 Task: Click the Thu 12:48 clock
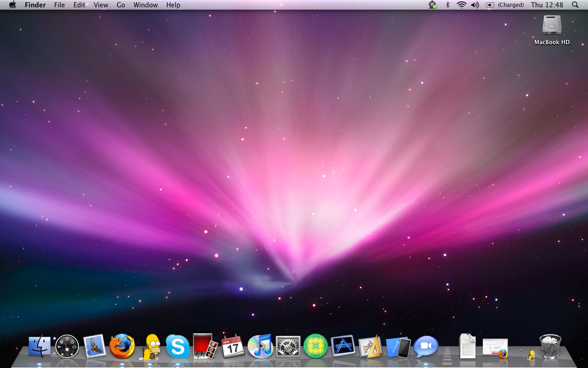click(547, 5)
